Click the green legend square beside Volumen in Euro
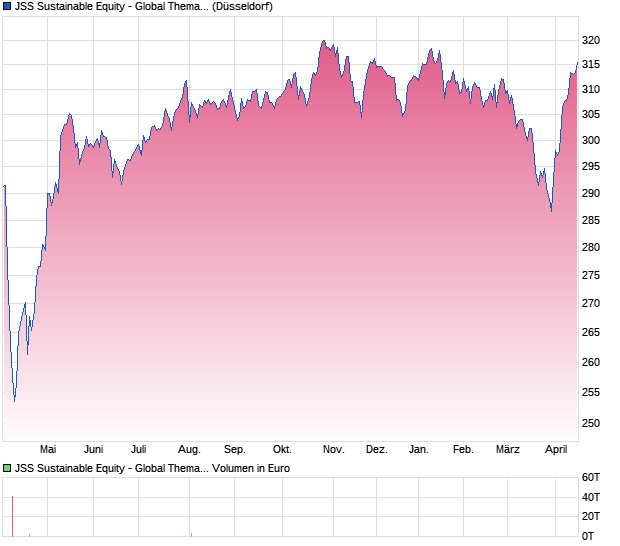Viewport: 620px width, 546px height. pyautogui.click(x=7, y=467)
